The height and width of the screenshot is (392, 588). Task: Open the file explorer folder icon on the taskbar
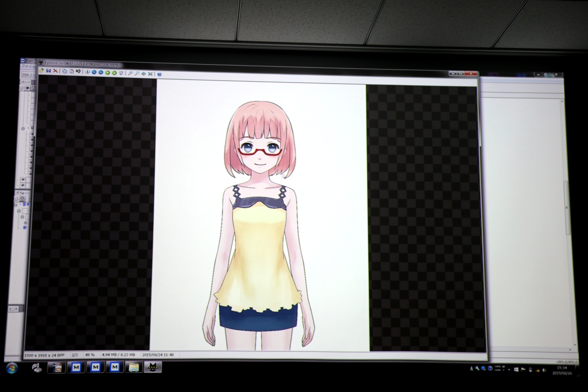(x=133, y=367)
